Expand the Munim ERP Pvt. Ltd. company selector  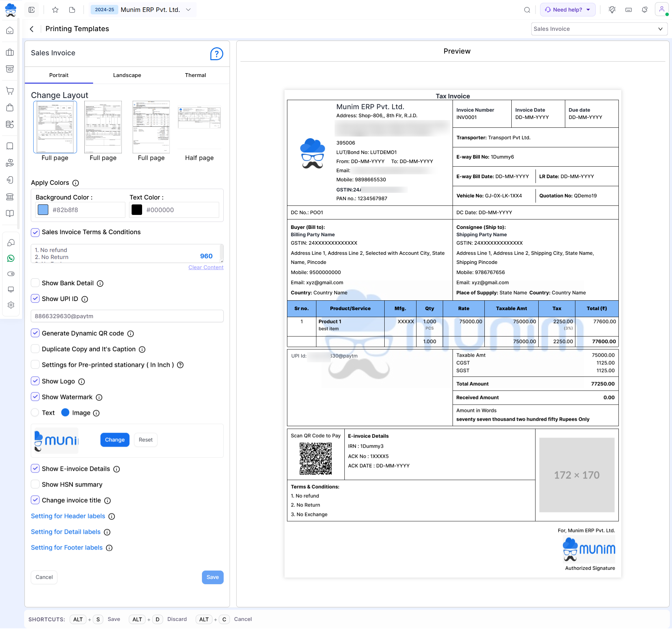coord(143,10)
